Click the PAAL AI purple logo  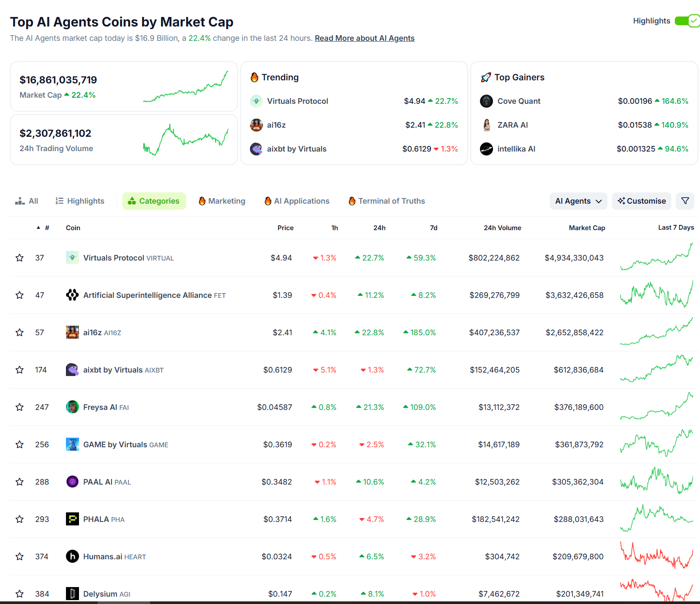coord(72,482)
